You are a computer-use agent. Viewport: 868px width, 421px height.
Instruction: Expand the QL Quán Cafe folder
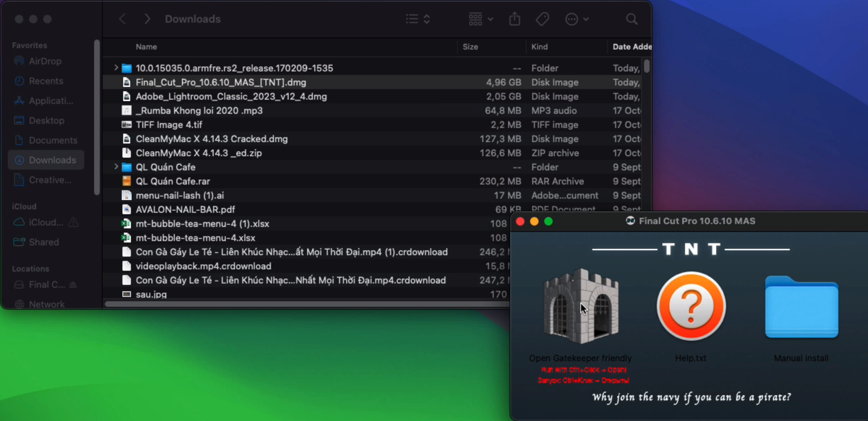(116, 166)
